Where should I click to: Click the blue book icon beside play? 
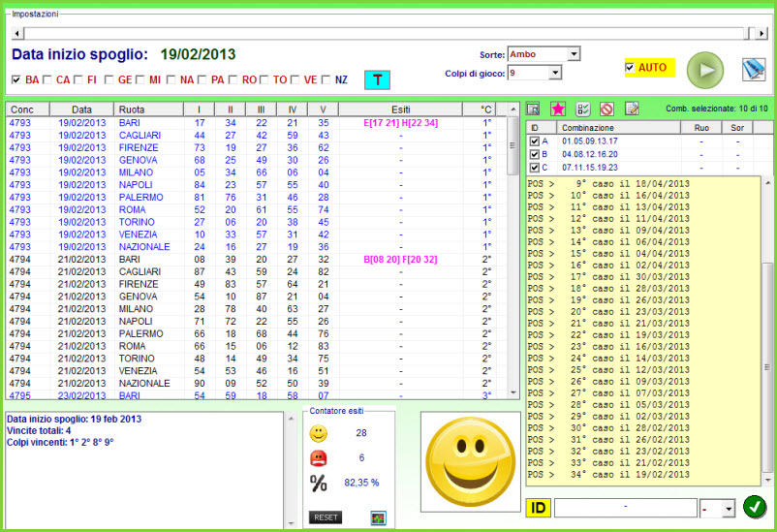[754, 70]
